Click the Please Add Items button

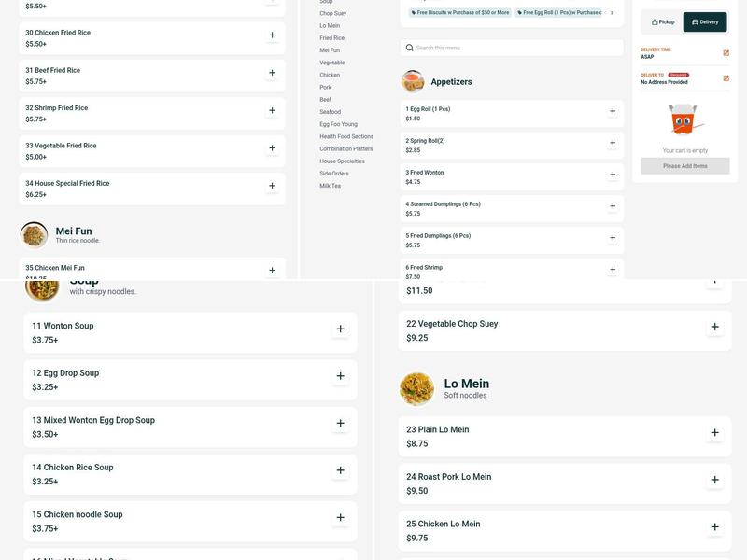pos(684,166)
